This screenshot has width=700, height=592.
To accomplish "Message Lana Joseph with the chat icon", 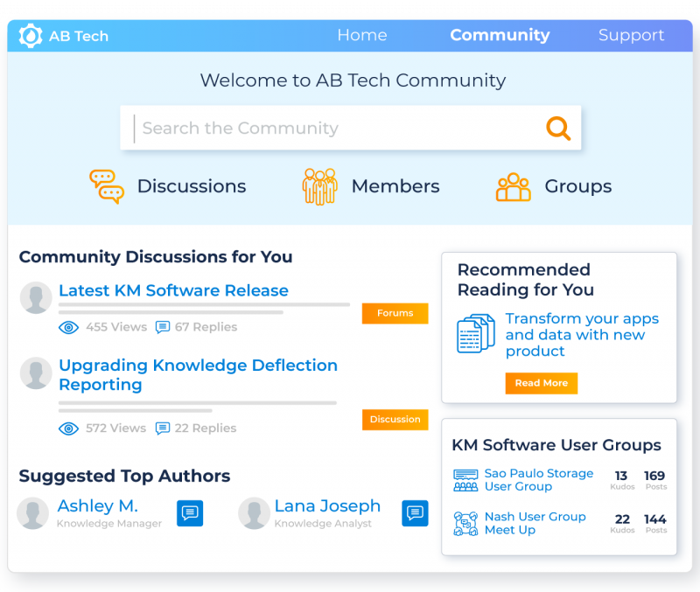I will 415,513.
